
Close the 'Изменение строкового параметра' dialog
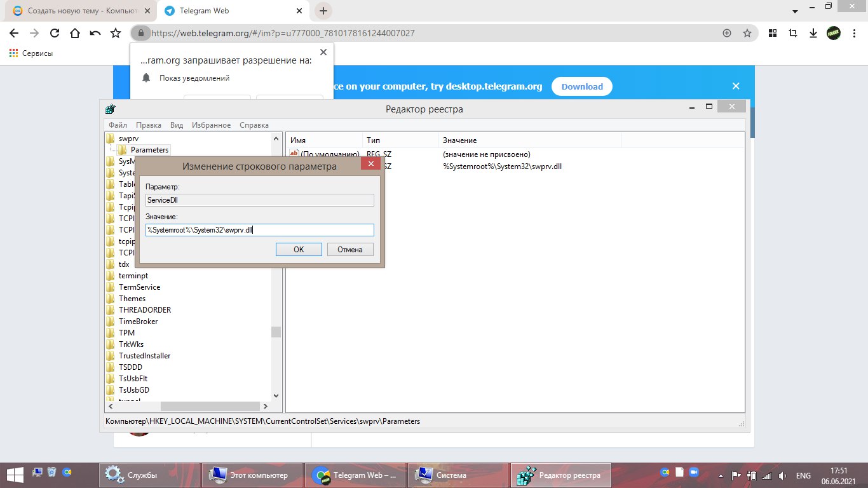(x=370, y=164)
